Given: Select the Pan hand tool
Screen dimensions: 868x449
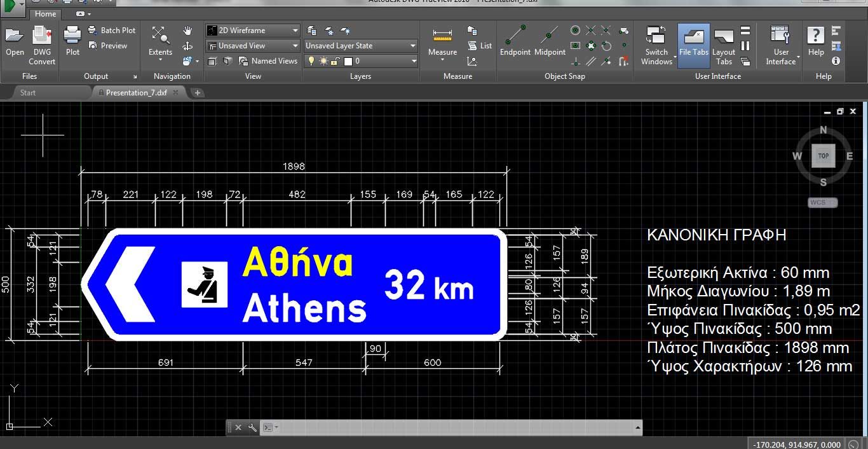Looking at the screenshot, I should (x=187, y=31).
